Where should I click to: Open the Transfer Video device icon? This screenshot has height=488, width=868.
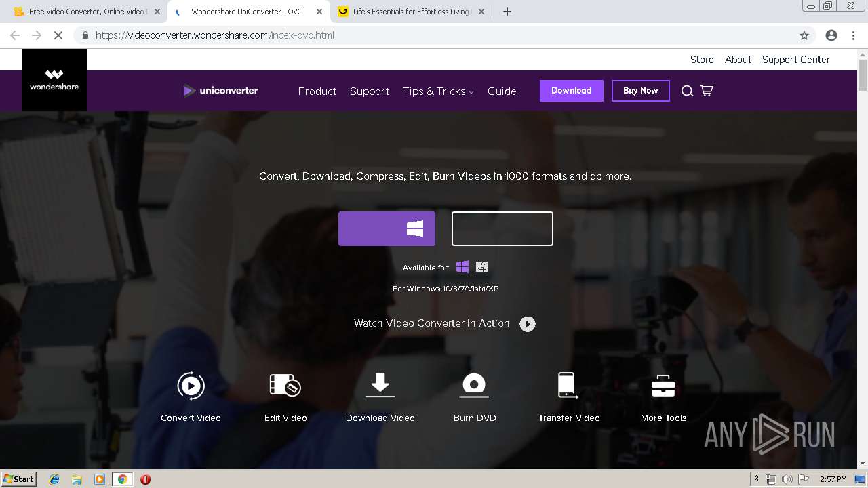568,385
